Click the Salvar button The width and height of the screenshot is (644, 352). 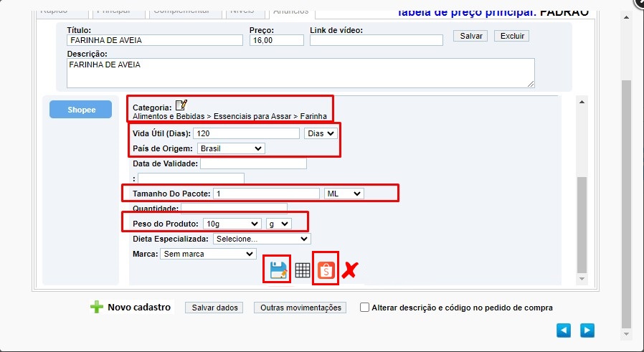tap(470, 36)
